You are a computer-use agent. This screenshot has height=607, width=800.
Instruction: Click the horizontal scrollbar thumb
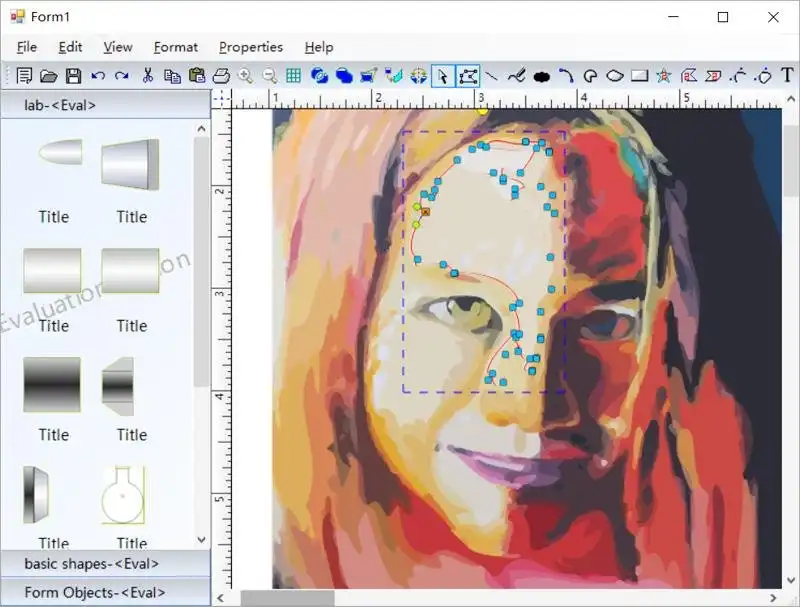point(287,598)
